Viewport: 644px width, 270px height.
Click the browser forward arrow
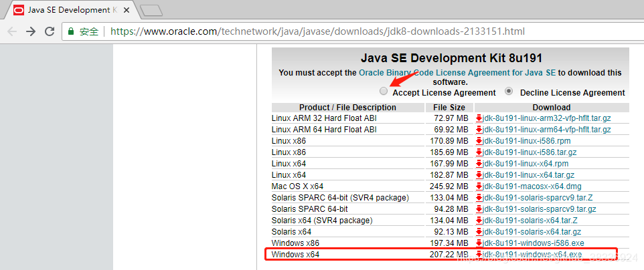pos(31,31)
